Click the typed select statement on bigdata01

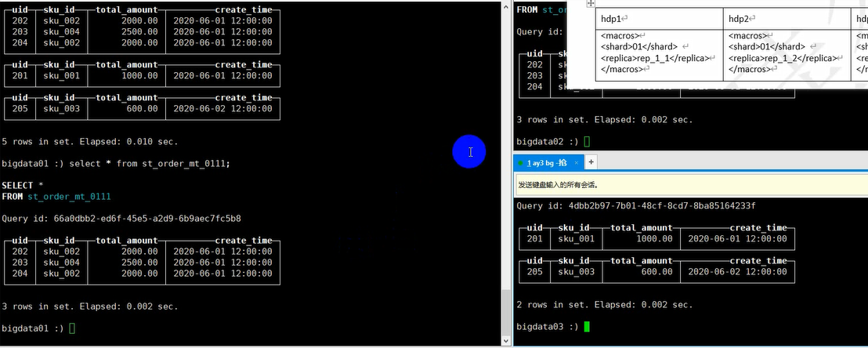click(155, 164)
